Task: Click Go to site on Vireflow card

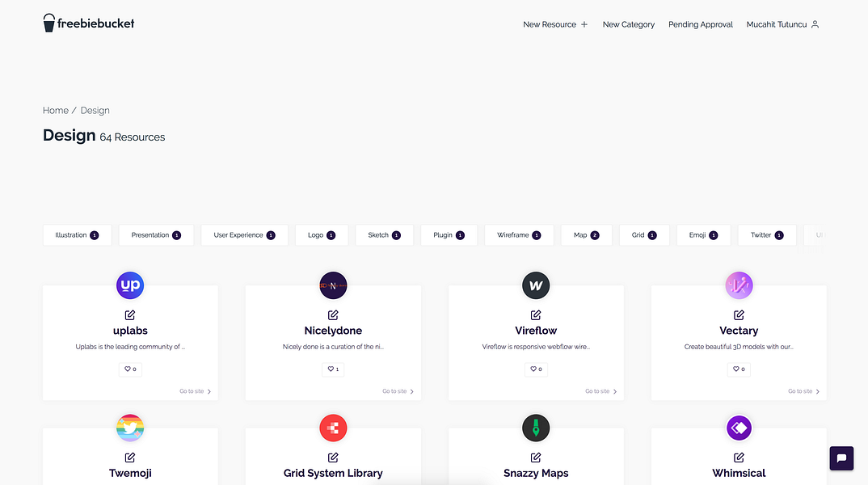Action: [601, 391]
